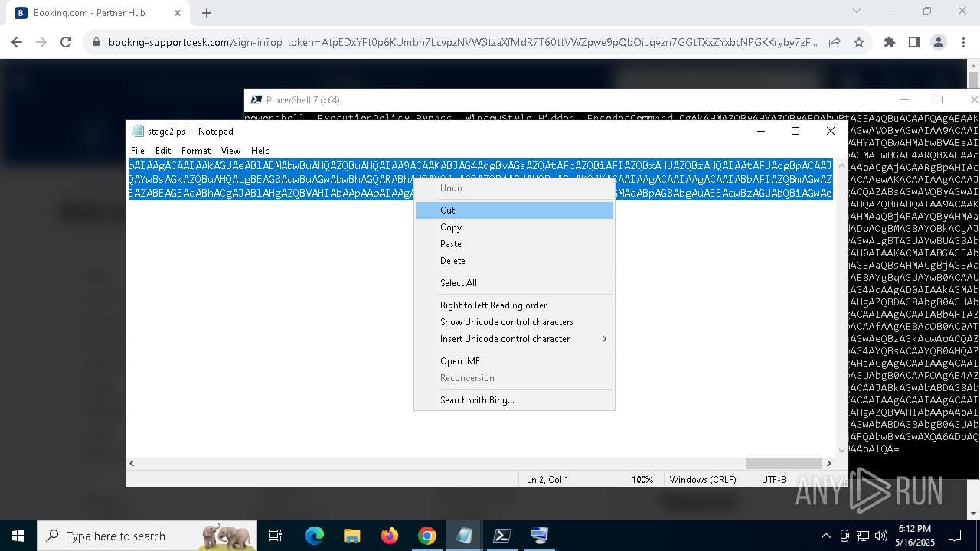
Task: Click the PowerShell encoded command output
Action: click(913, 283)
